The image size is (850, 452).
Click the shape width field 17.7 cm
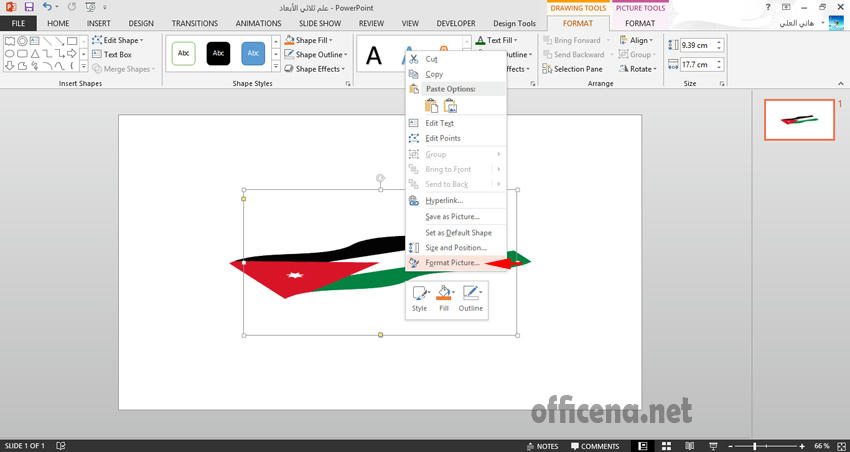point(698,64)
